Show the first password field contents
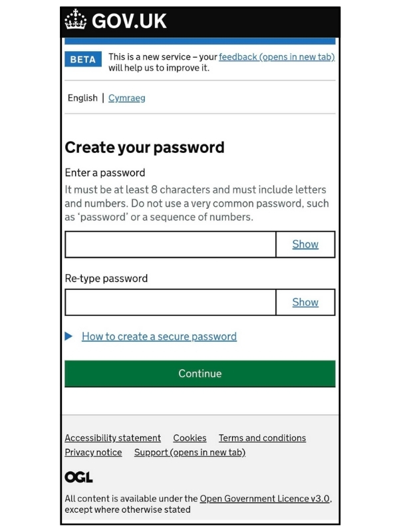The height and width of the screenshot is (532, 399). (305, 244)
